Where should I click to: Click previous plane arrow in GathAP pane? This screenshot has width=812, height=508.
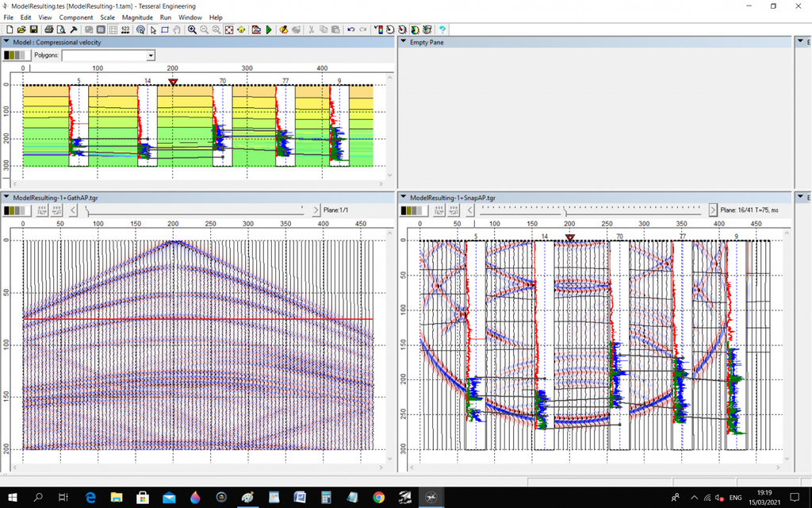74,210
